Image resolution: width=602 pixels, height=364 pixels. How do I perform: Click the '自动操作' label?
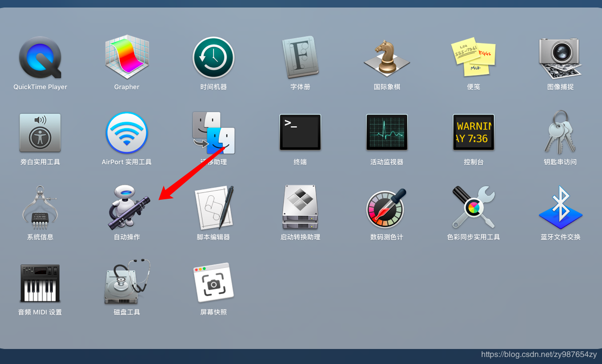(127, 237)
